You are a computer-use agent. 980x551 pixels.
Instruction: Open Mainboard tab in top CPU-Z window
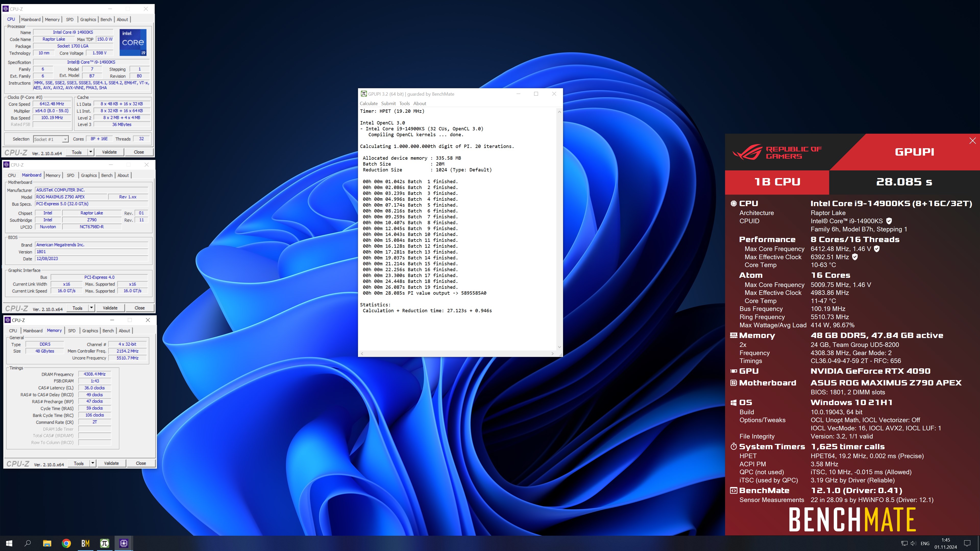pos(31,19)
